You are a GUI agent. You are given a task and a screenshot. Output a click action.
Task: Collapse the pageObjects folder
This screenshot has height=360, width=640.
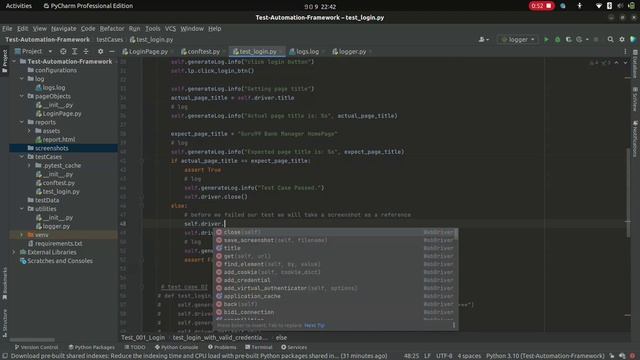22,96
